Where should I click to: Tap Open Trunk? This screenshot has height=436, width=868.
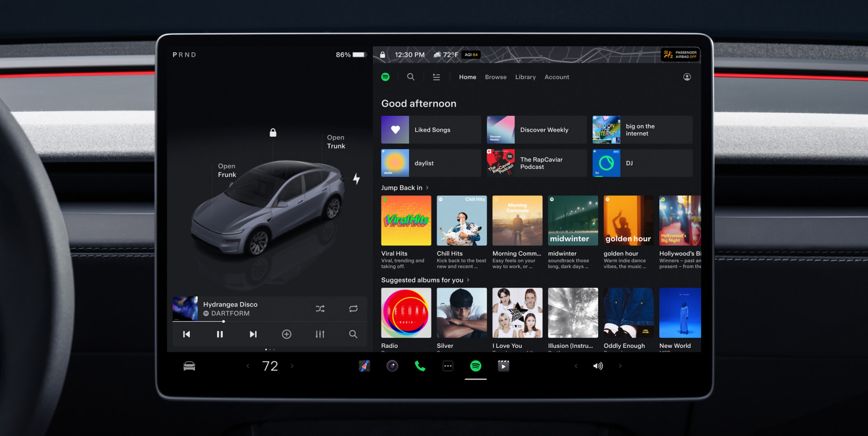pyautogui.click(x=336, y=141)
